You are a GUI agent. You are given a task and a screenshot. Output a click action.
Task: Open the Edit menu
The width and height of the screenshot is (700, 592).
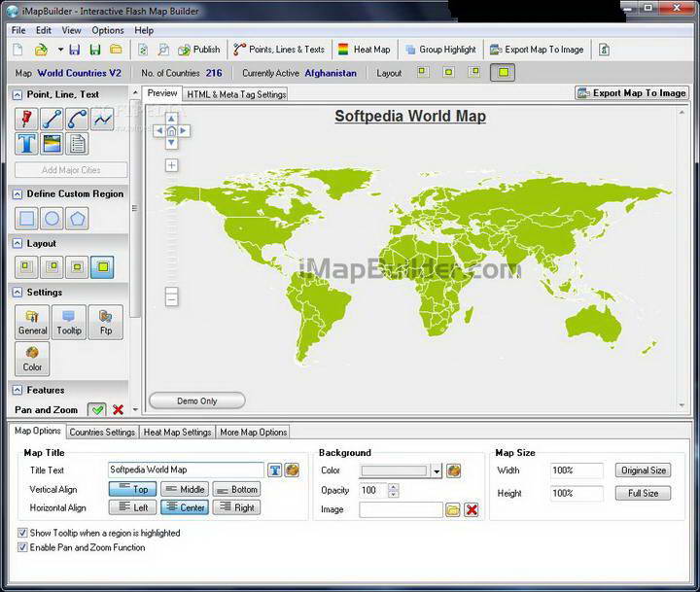point(44,30)
